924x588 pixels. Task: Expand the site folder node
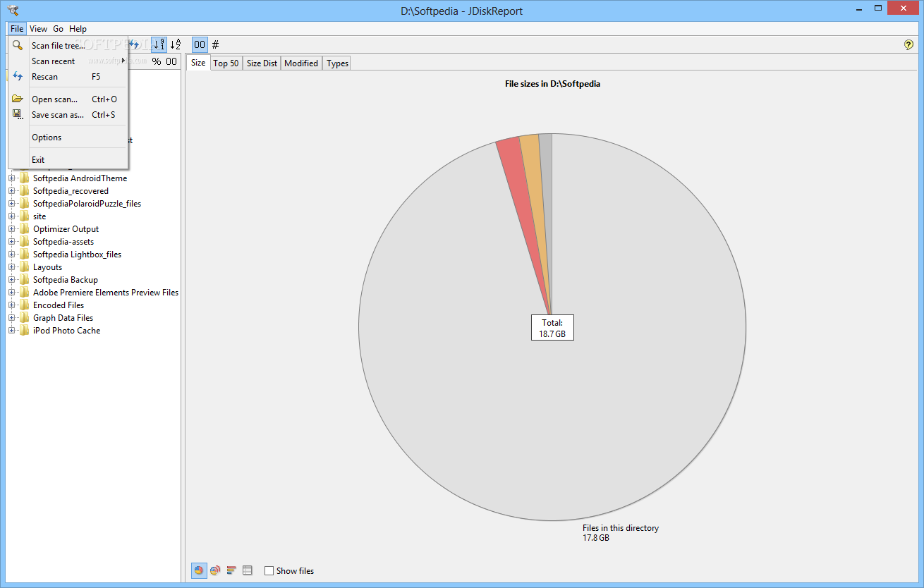(11, 216)
